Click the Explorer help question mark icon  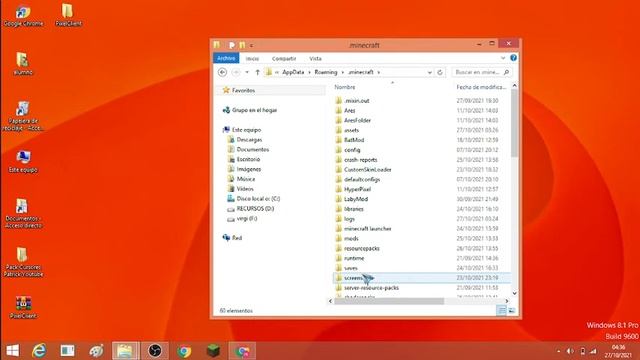(513, 58)
